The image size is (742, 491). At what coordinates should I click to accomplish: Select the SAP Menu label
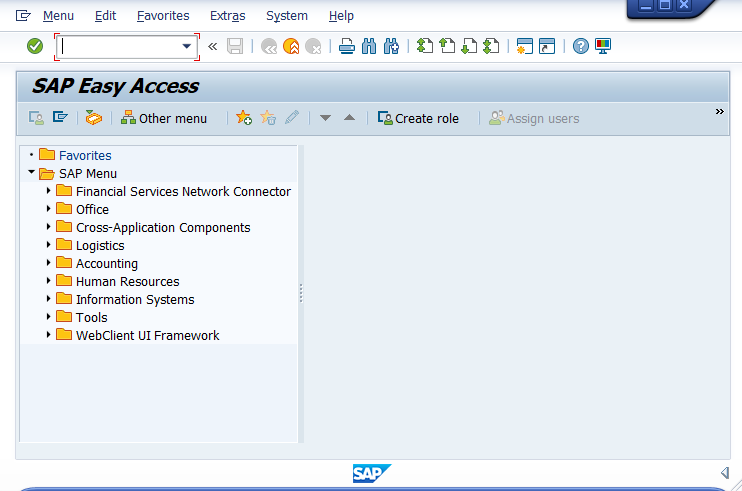(x=88, y=174)
